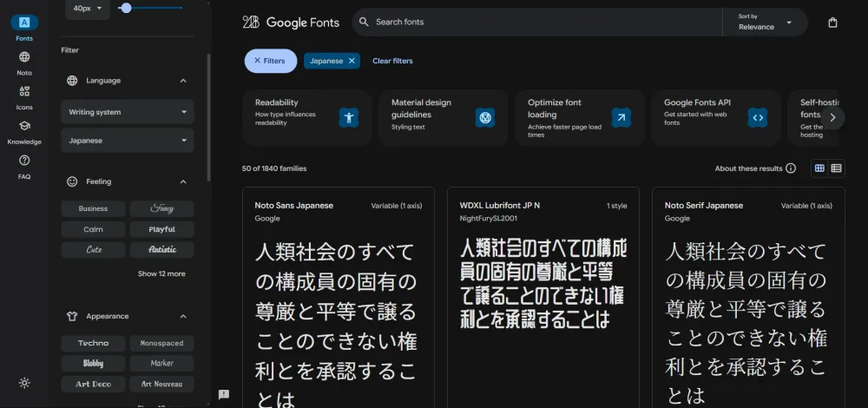Open the Noto Sans Japanese font card
The image size is (868, 408).
pyautogui.click(x=339, y=298)
